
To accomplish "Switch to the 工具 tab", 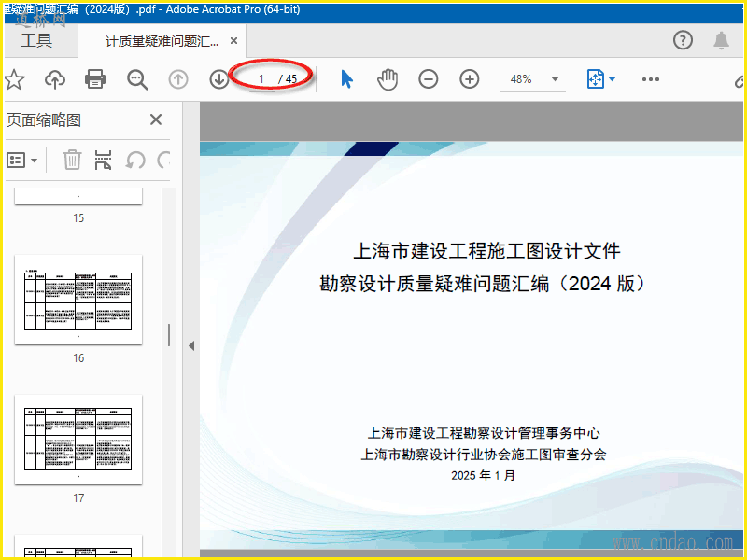I will tap(36, 40).
